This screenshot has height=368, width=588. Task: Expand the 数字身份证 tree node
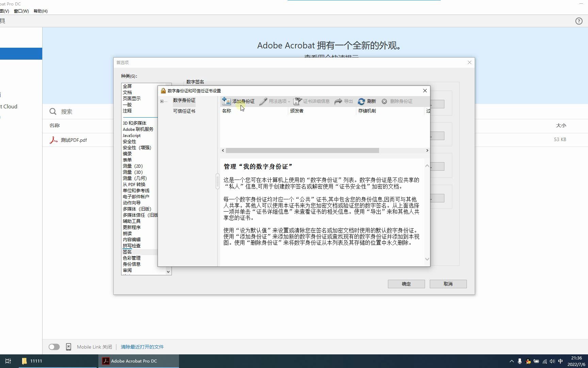[162, 101]
